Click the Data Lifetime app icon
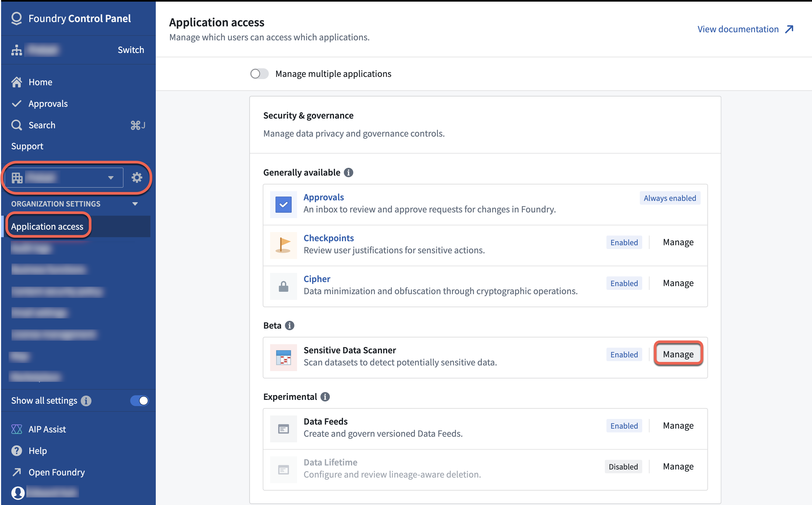 283,470
